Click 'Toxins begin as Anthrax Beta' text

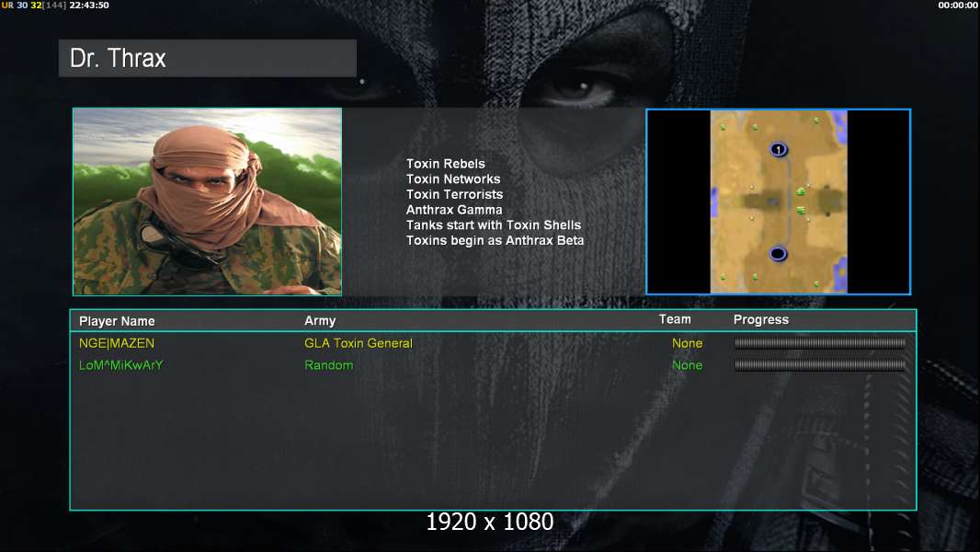pos(495,241)
